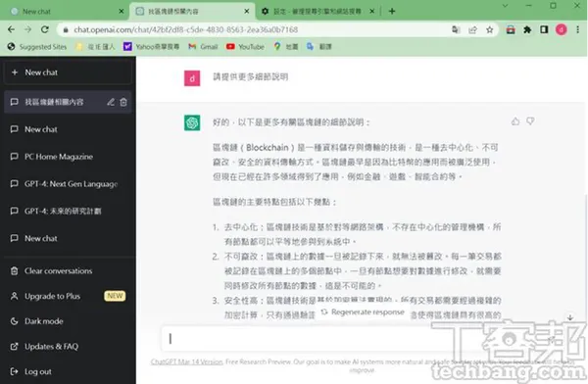Open Yahoo bookmark

click(x=152, y=46)
